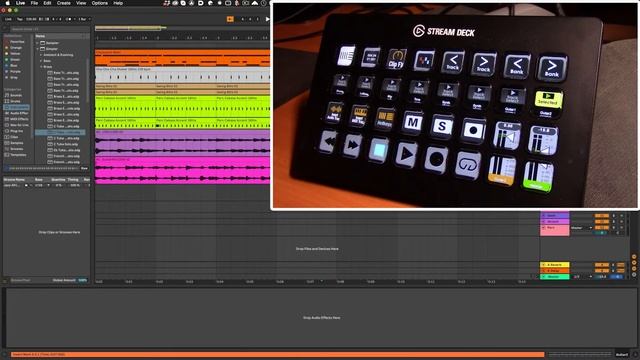Expand the Ambient & Evolving folder
The width and height of the screenshot is (640, 360).
click(x=41, y=55)
